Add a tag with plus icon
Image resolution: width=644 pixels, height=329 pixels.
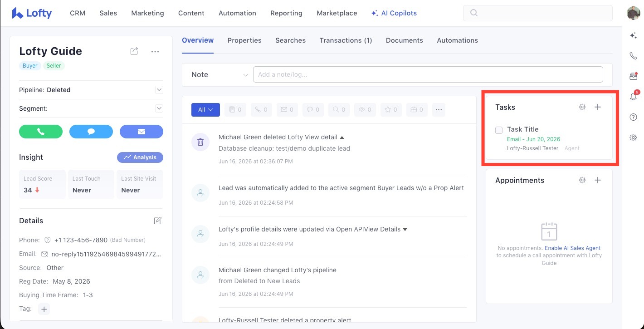(x=44, y=309)
